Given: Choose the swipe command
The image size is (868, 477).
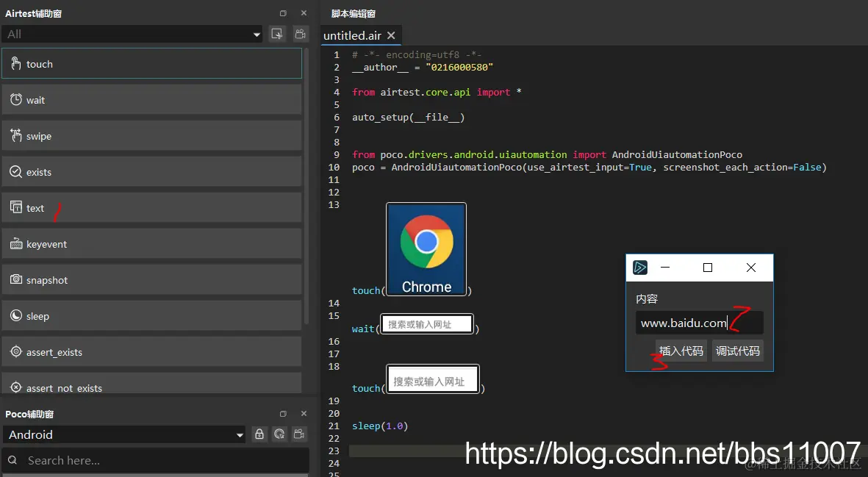Looking at the screenshot, I should tap(151, 135).
